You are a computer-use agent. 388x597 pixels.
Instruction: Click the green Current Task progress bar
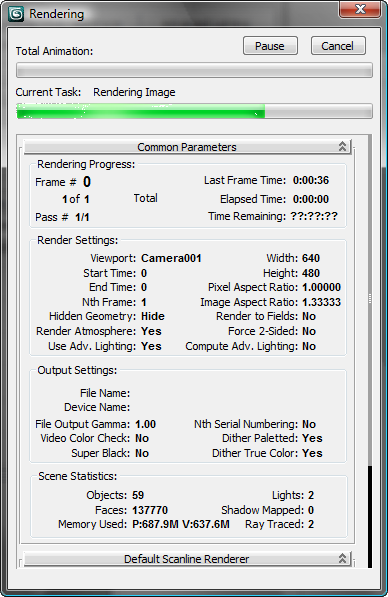point(194,111)
